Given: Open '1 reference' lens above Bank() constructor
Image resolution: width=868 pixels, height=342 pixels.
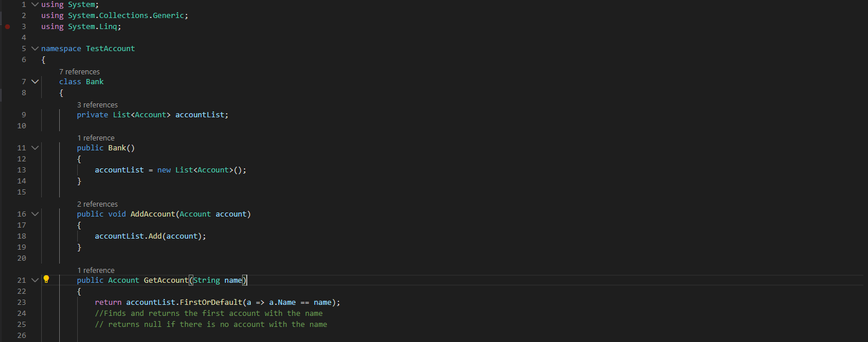Looking at the screenshot, I should coord(96,138).
